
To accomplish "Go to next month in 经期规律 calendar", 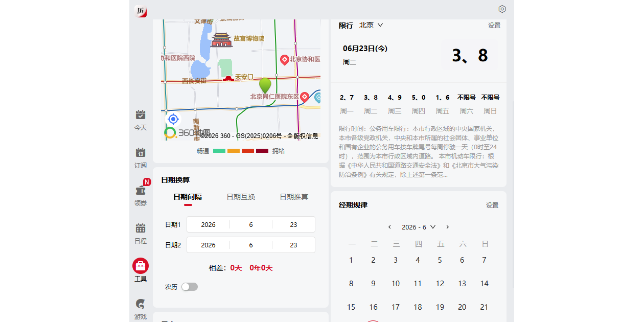I will click(448, 227).
